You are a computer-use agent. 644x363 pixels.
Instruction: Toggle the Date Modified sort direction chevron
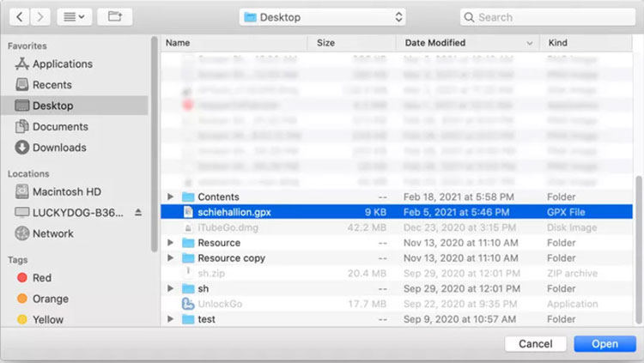click(x=530, y=43)
